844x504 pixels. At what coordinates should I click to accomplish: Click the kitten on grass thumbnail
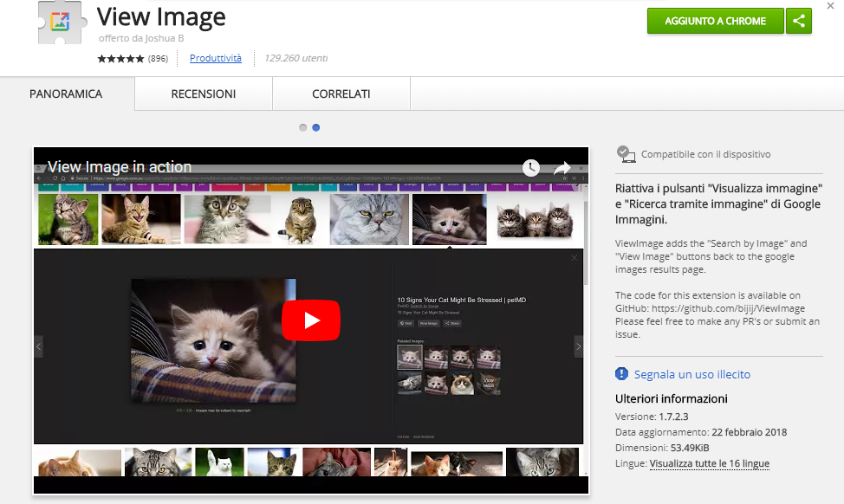[68, 219]
